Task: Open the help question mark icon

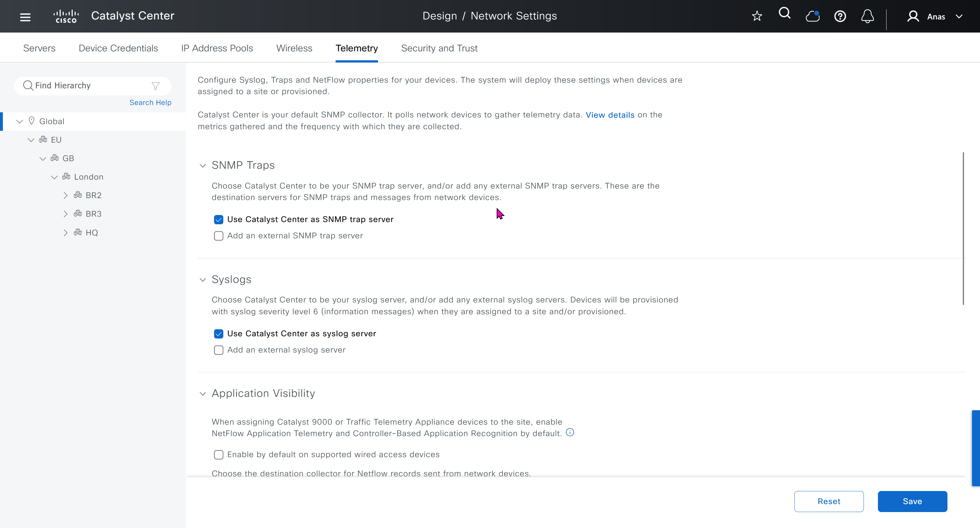Action: click(840, 16)
